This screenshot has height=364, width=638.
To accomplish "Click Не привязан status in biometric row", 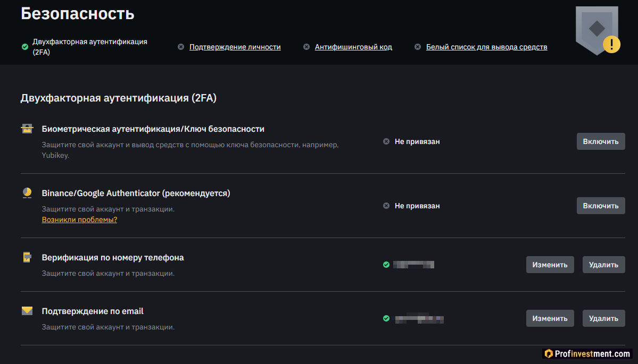I will click(417, 141).
